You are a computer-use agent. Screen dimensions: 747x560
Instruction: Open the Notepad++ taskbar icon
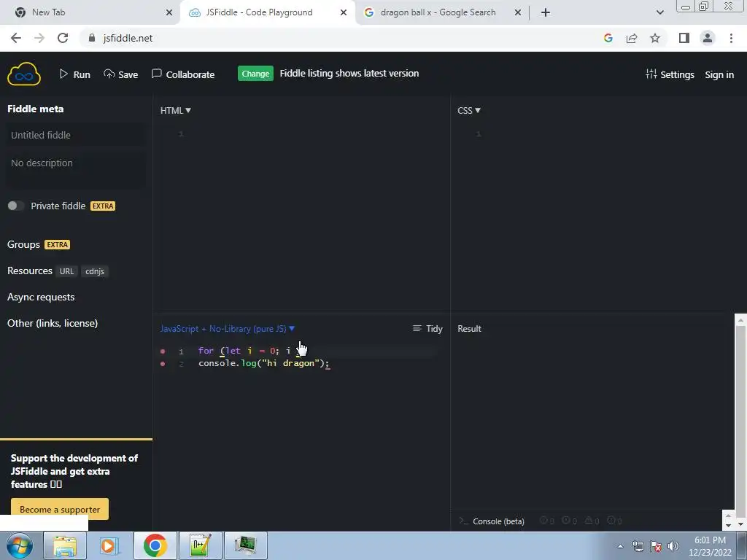click(200, 545)
